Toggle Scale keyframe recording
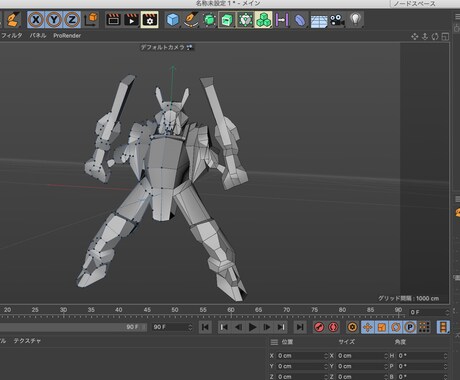Screen dimensions: 460x380 coord(382,327)
